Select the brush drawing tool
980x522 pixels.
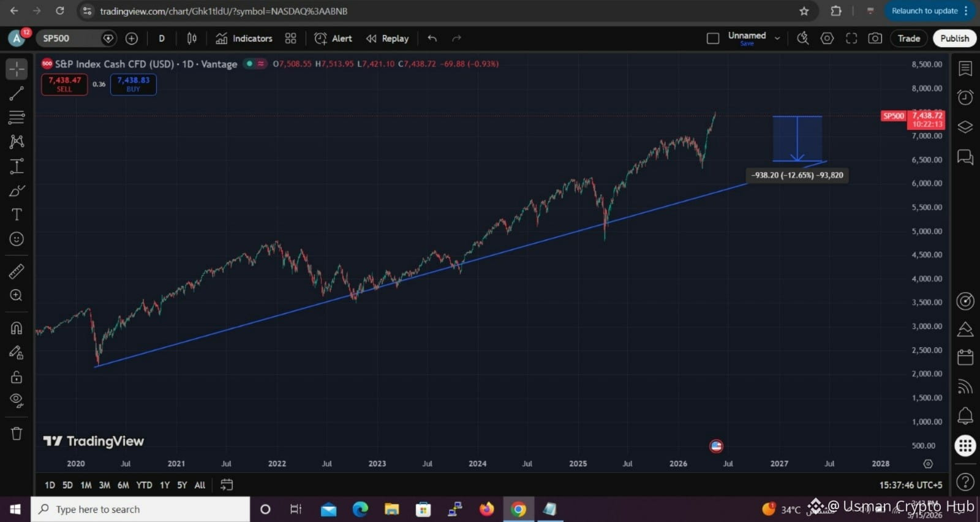17,191
